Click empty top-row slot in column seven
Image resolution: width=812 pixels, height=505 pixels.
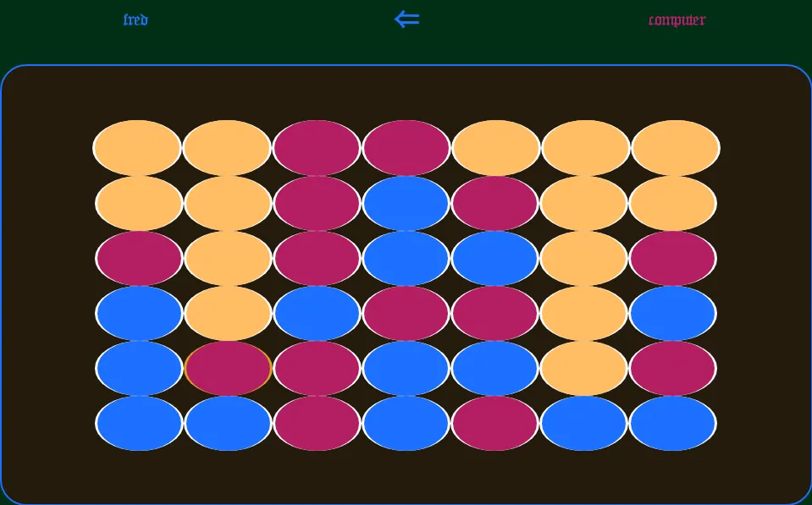coord(676,148)
